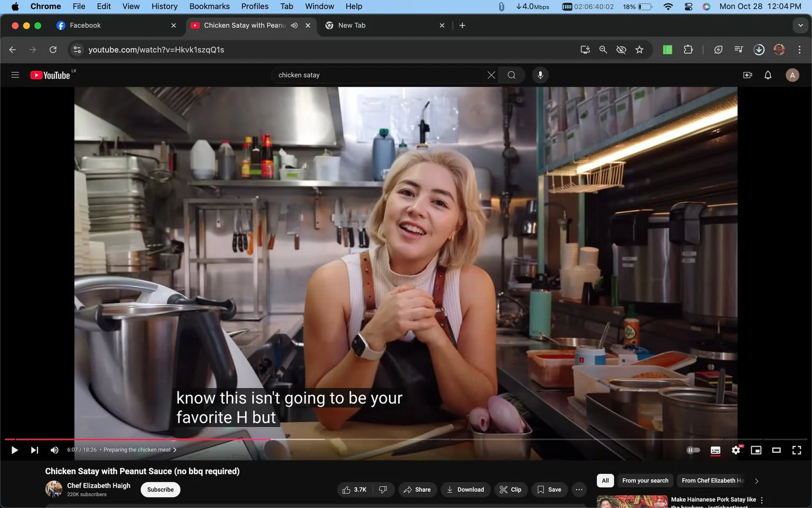Image resolution: width=812 pixels, height=508 pixels.
Task: Toggle the crossed-eye tracking protection icon
Action: 621,50
